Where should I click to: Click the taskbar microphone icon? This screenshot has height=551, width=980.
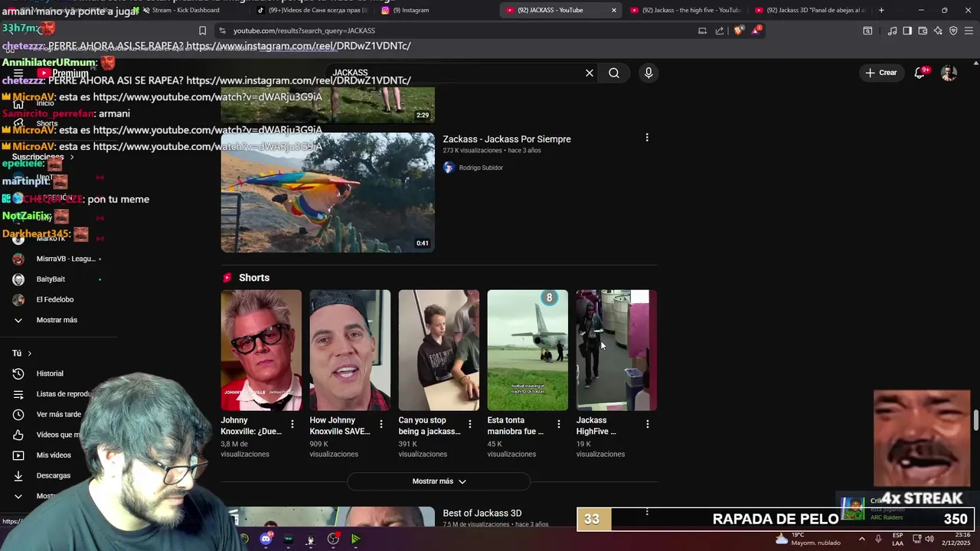(x=878, y=539)
